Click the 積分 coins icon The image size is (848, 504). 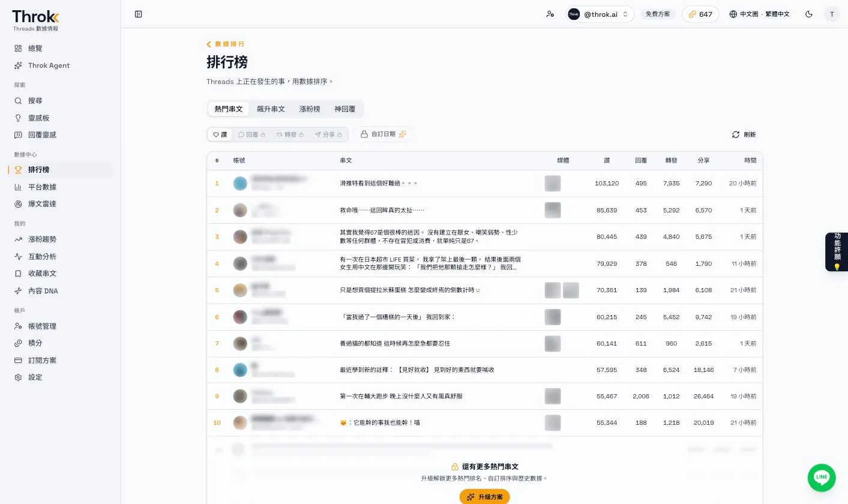pyautogui.click(x=18, y=343)
